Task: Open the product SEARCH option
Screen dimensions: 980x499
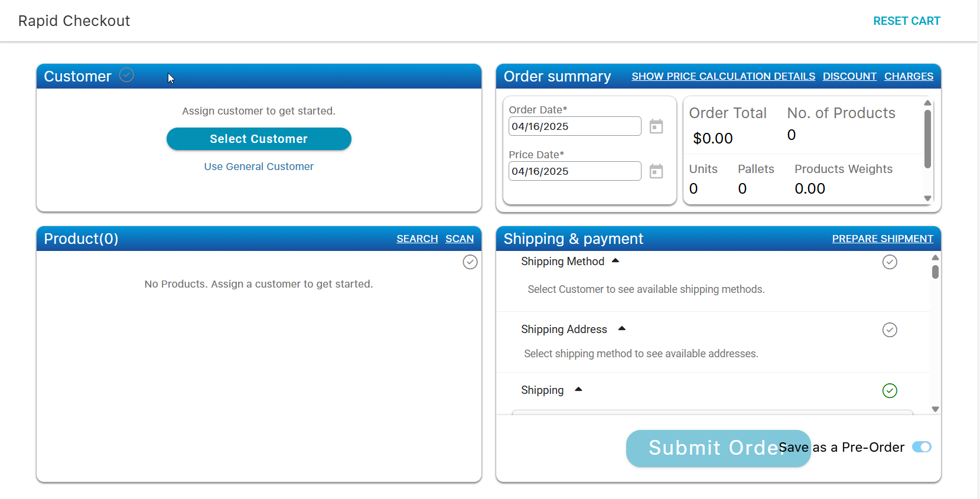Action: click(x=417, y=239)
